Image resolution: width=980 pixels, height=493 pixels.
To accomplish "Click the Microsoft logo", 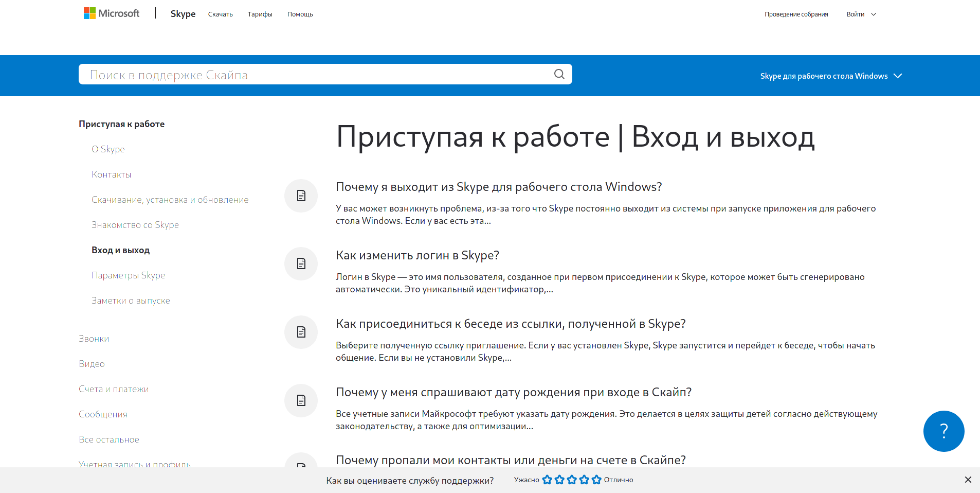I will pyautogui.click(x=112, y=13).
